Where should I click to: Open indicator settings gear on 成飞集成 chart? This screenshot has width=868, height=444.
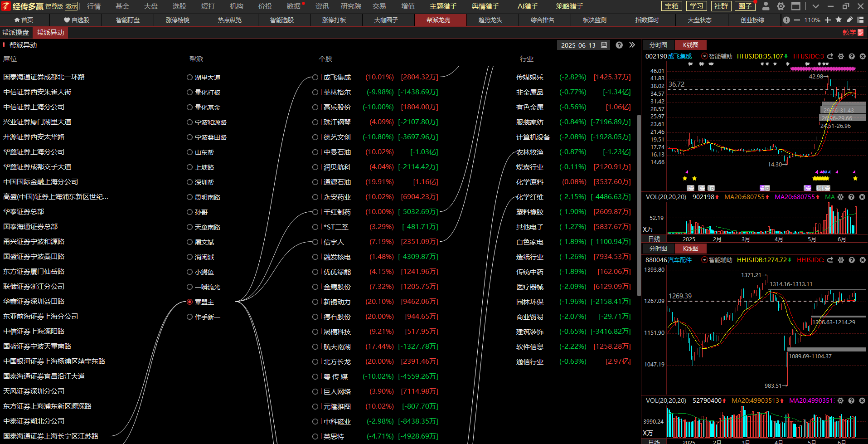tap(841, 57)
